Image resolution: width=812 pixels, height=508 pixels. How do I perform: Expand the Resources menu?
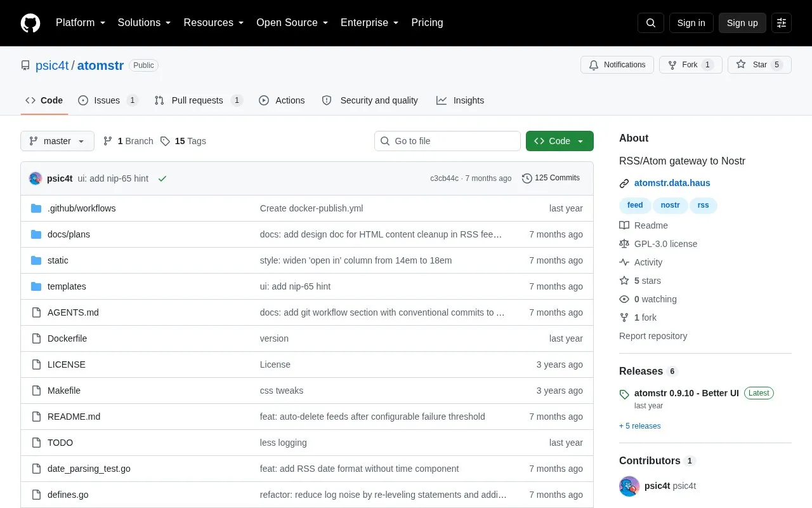pos(214,23)
